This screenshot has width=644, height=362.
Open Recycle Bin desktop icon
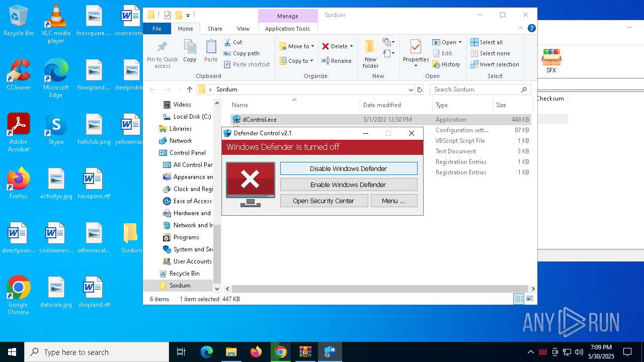[19, 21]
